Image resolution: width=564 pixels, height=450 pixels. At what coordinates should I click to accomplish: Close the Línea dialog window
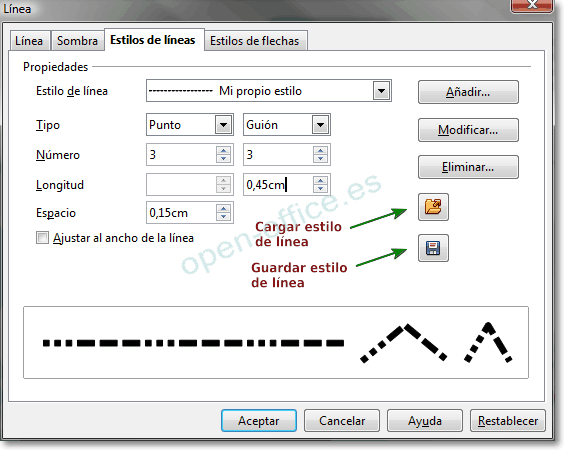[532, 5]
